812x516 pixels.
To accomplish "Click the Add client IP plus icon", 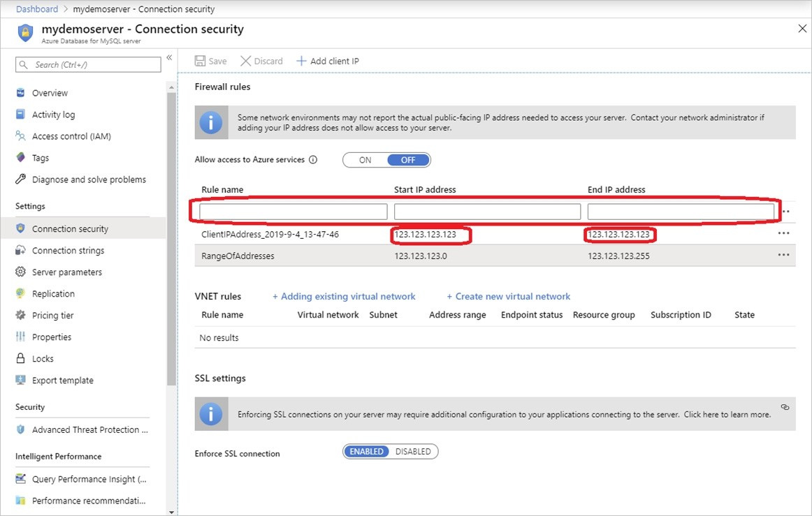I will [301, 61].
